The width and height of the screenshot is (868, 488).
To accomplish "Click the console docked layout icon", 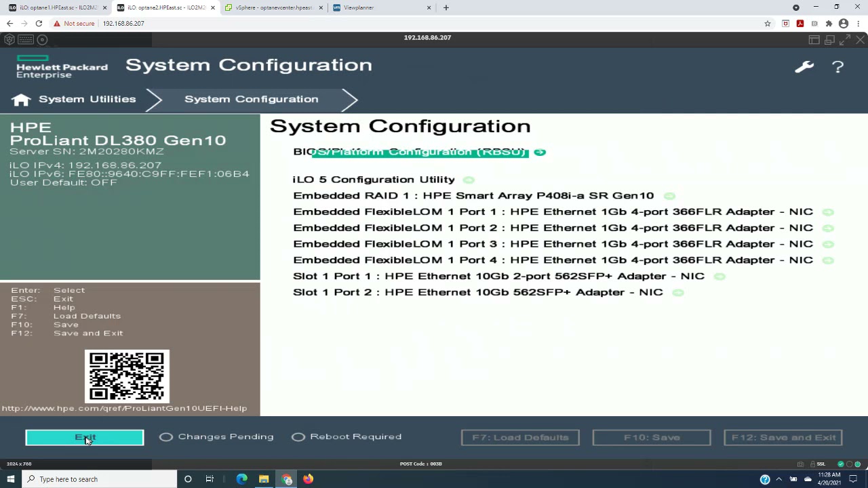I will (814, 40).
